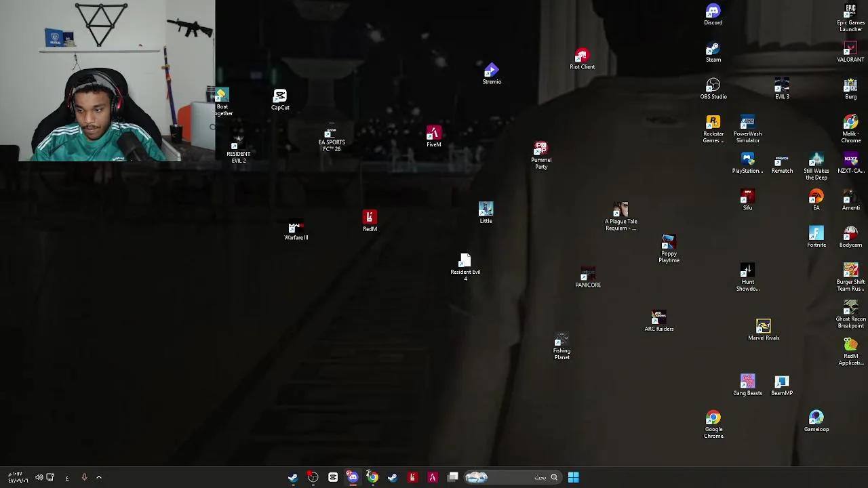Launch Gang Beasts from the desktop
Screen dimensions: 868x488
[x=747, y=385]
